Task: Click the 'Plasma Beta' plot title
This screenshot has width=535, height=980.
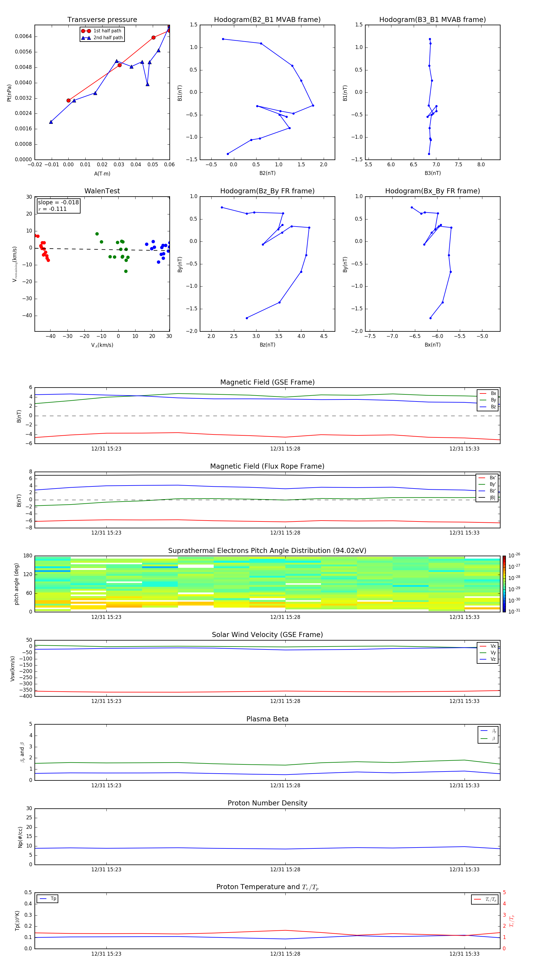Action: (267, 719)
